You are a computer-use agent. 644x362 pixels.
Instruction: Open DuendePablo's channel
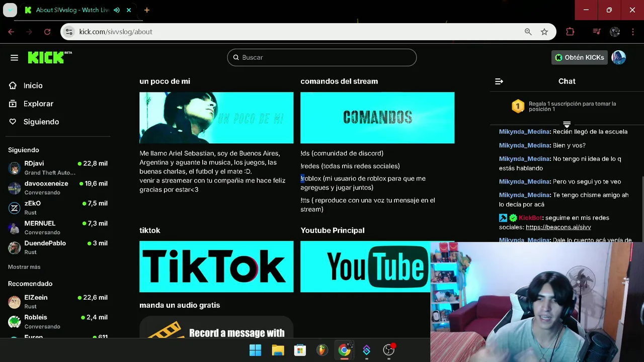click(58, 247)
